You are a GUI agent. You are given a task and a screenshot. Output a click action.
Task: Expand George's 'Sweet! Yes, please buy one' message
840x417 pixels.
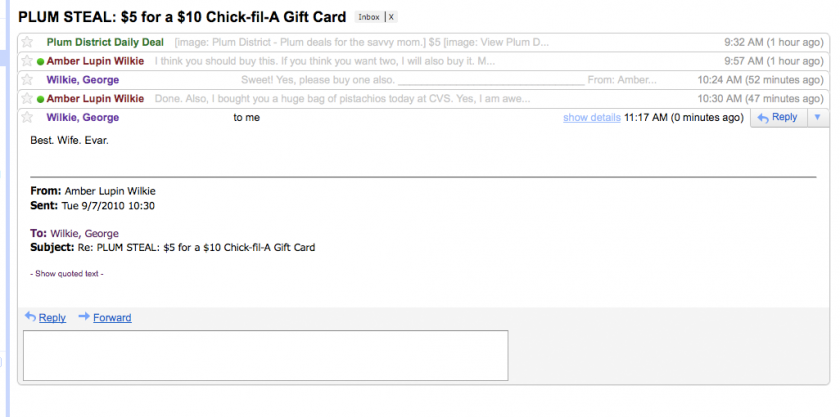(x=423, y=80)
